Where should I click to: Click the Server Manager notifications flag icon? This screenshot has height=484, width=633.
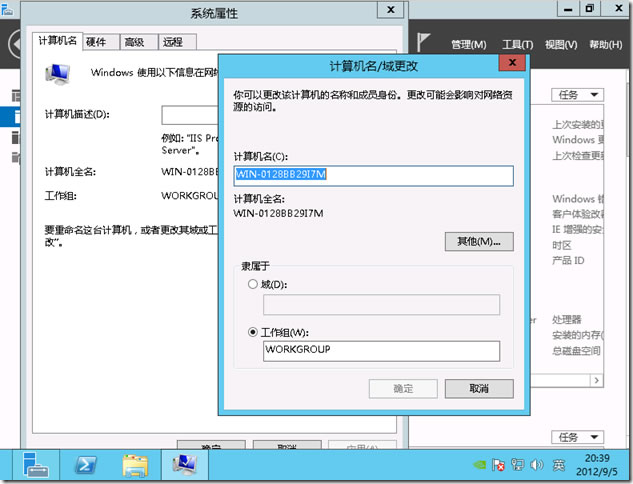point(426,43)
